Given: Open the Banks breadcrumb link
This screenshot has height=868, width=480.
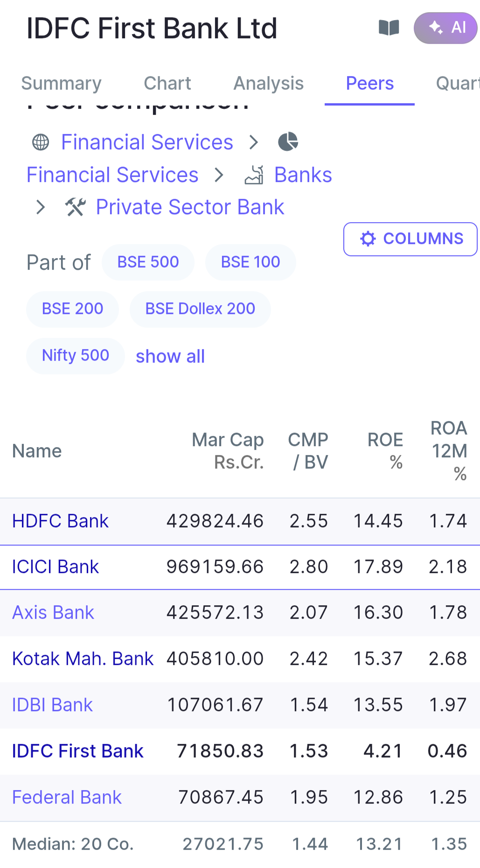Looking at the screenshot, I should point(303,175).
